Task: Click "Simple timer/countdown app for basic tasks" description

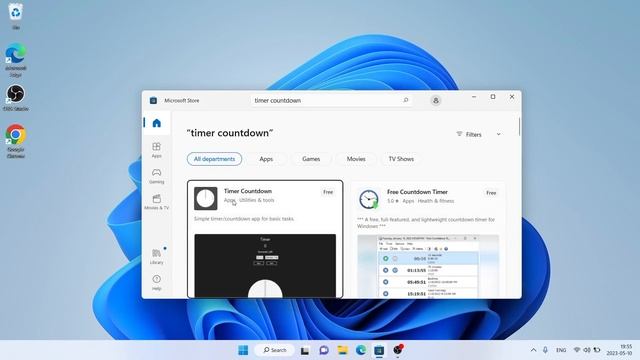Action: 244,219
